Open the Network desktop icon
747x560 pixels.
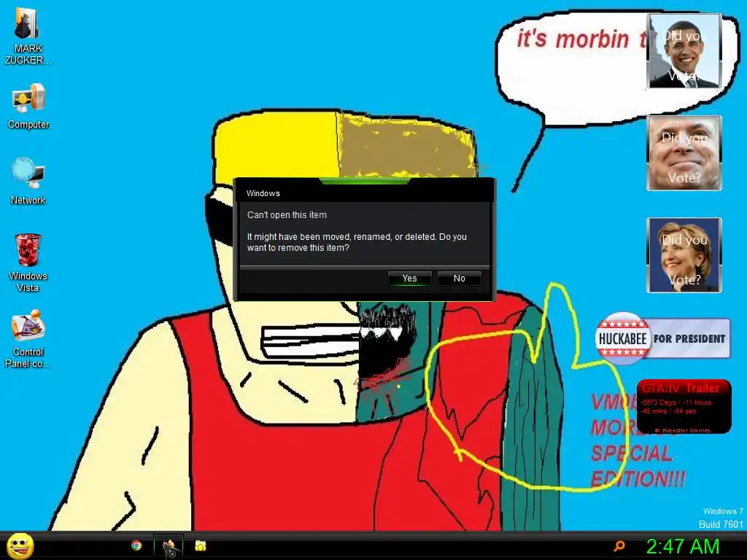28,181
